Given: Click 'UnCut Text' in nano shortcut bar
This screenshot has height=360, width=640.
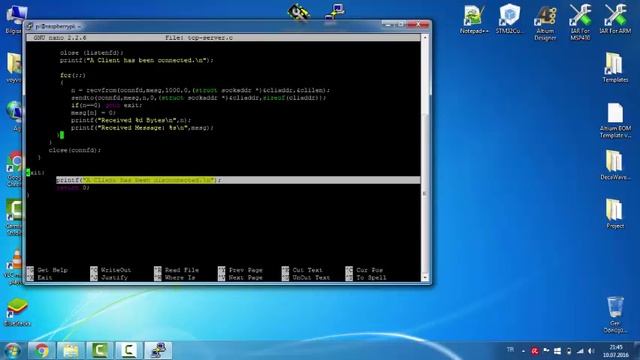Looking at the screenshot, I should [x=311, y=278].
